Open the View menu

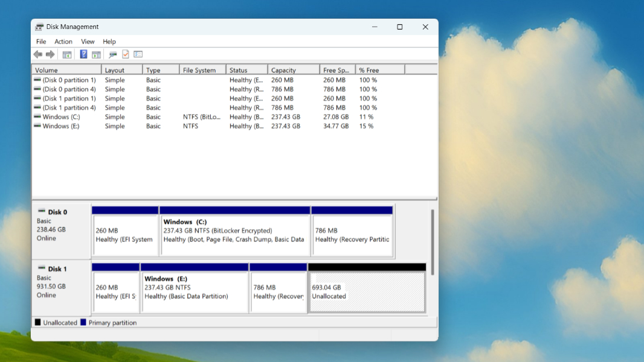[x=88, y=42]
